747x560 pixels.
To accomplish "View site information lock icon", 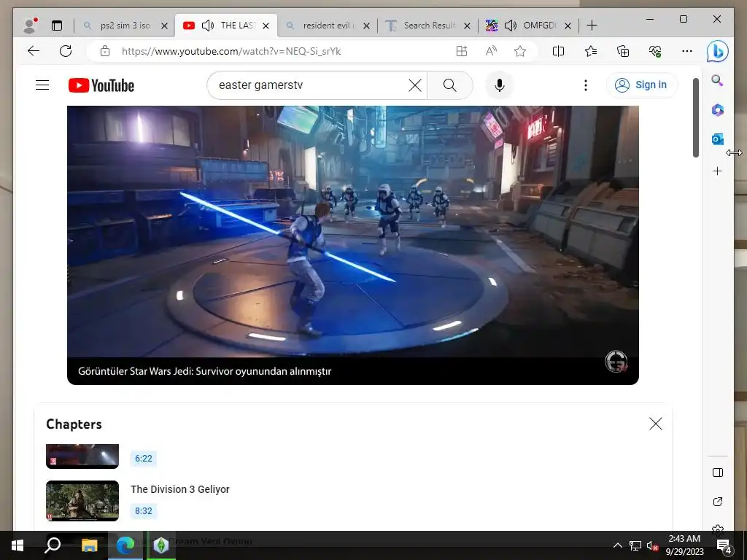I will (105, 51).
